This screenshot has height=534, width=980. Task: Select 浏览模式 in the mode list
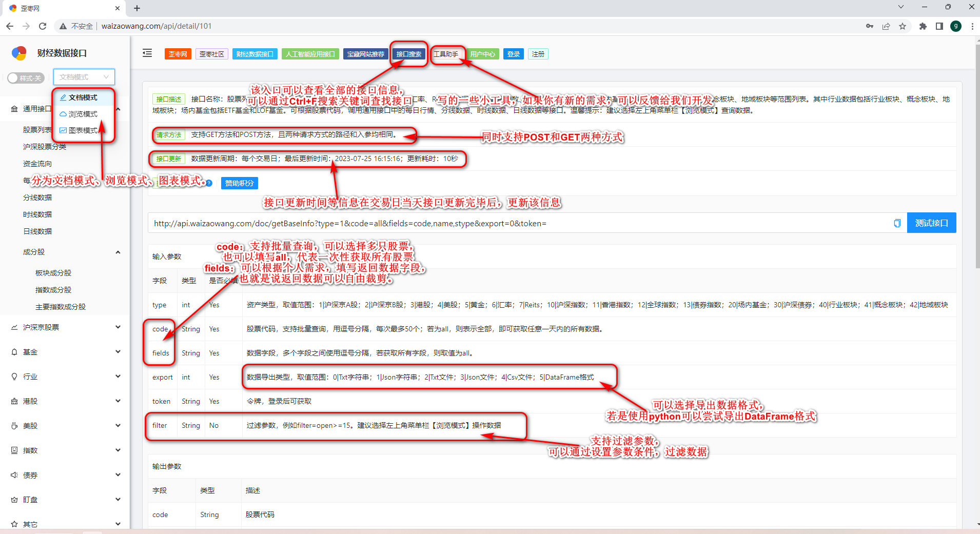84,114
